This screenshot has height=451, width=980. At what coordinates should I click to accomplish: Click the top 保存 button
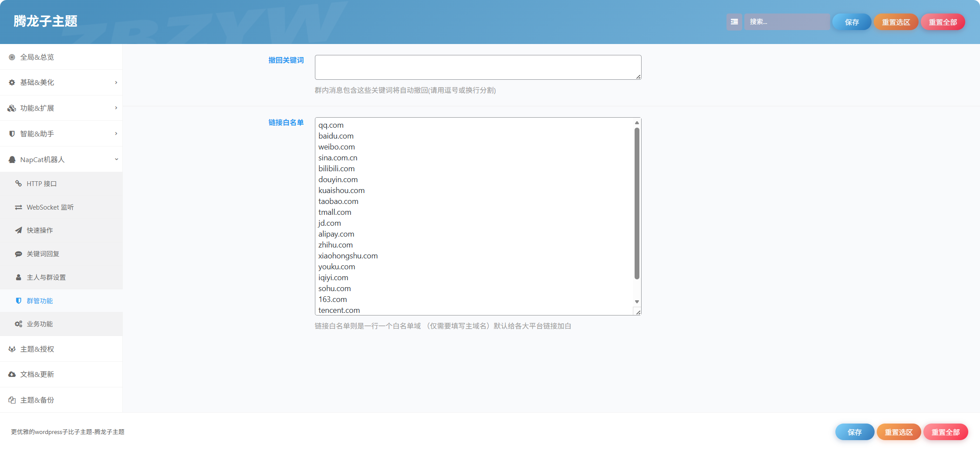click(852, 22)
